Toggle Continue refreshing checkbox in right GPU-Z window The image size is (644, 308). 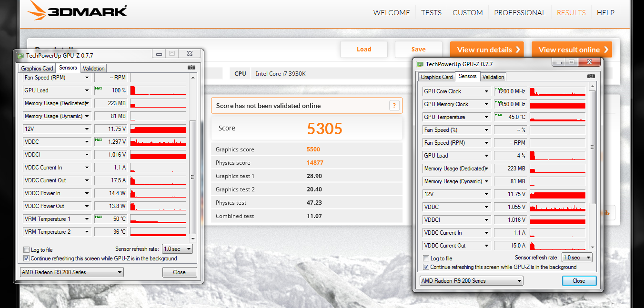426,267
